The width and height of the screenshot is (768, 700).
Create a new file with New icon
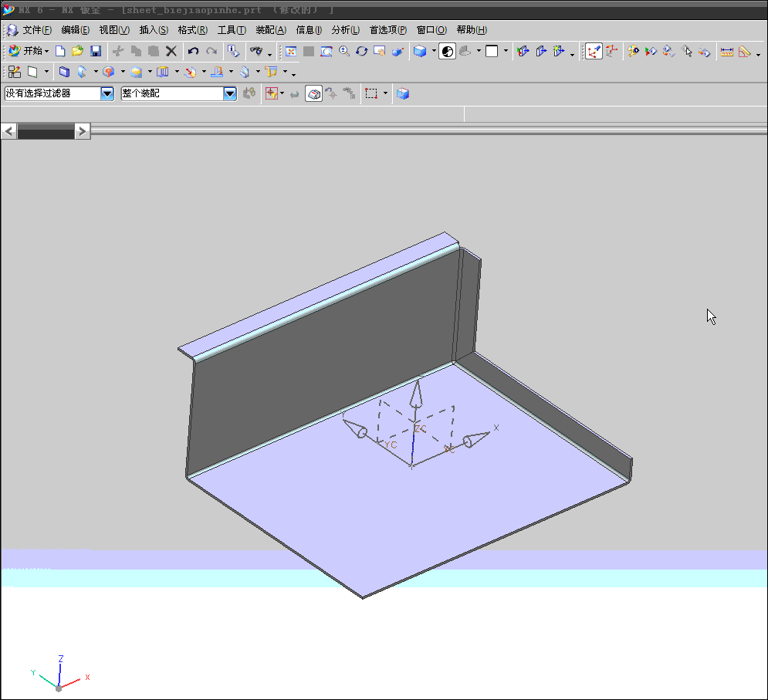tap(60, 51)
